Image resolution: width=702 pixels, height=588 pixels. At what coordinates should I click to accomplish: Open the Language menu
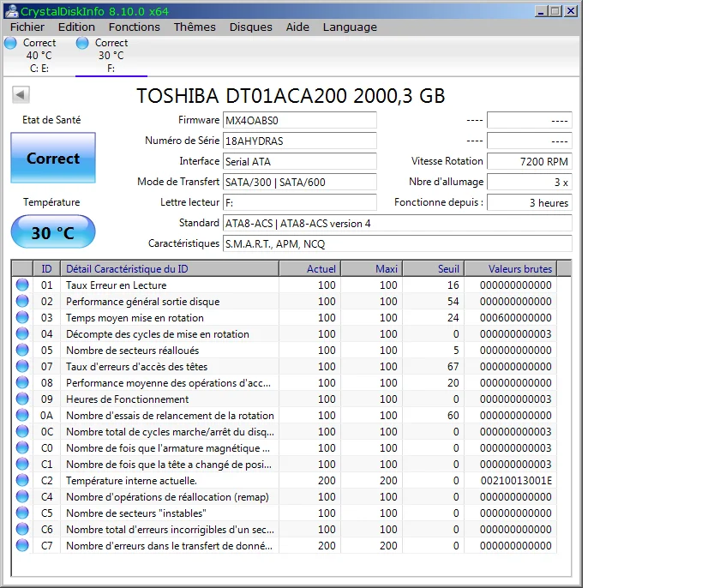click(x=350, y=27)
